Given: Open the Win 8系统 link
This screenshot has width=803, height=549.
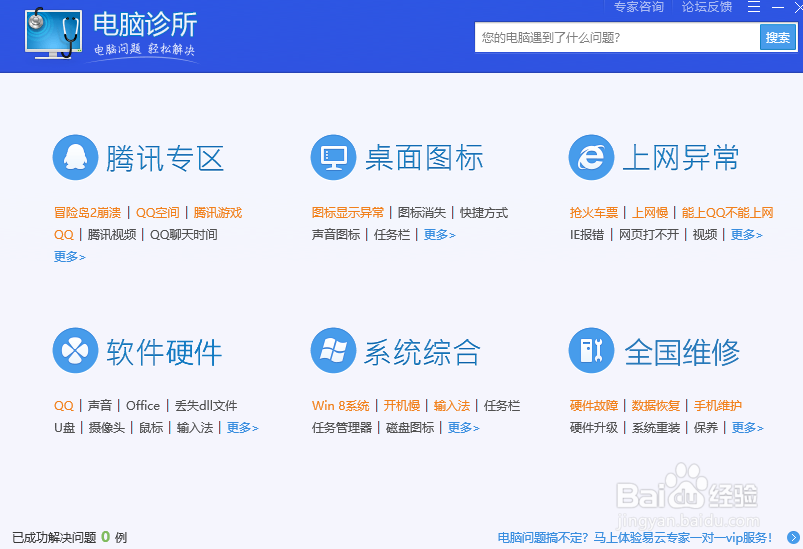Looking at the screenshot, I should (x=341, y=406).
